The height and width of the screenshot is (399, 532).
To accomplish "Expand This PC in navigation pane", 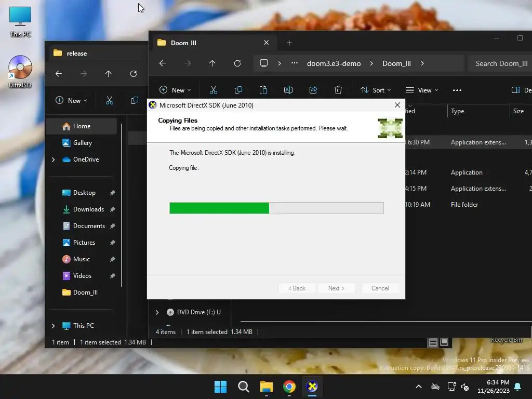I will click(x=54, y=326).
